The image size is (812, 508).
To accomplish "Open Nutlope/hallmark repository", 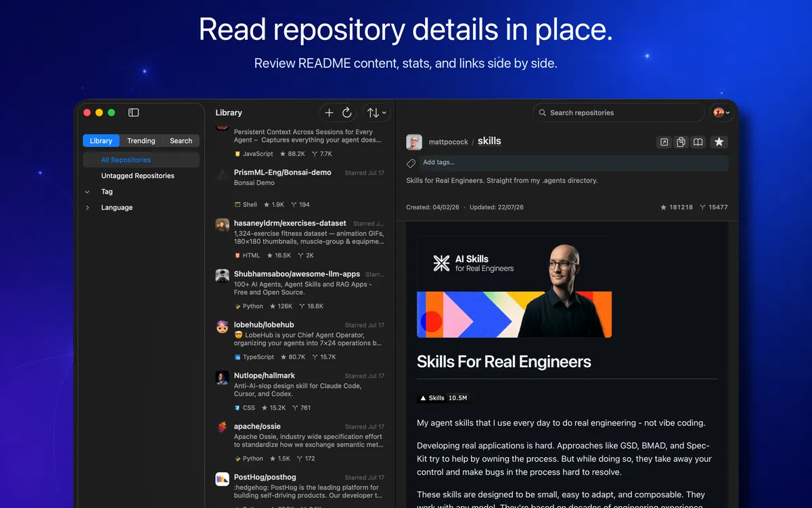I will pyautogui.click(x=265, y=375).
